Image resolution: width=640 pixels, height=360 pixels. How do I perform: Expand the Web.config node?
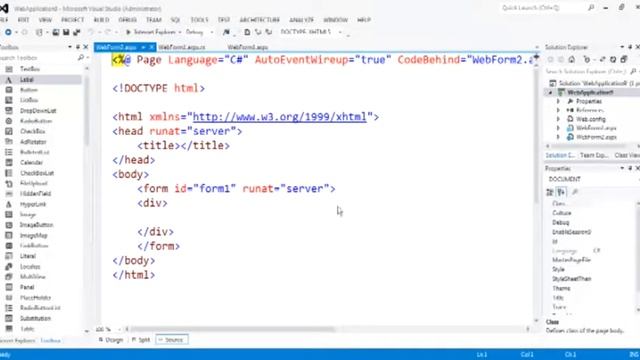pos(558,119)
